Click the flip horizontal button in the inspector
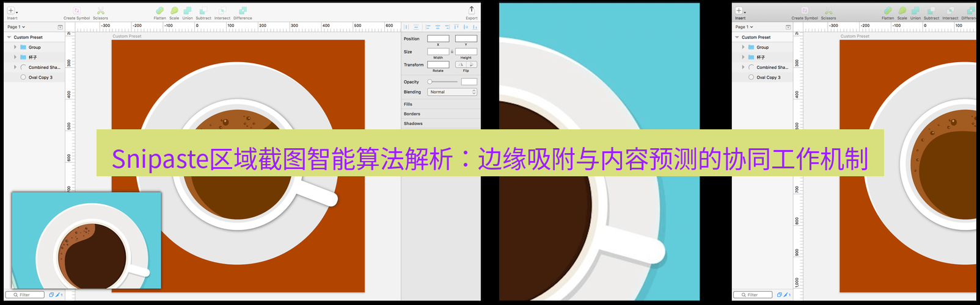Image resolution: width=980 pixels, height=305 pixels. 461,64
